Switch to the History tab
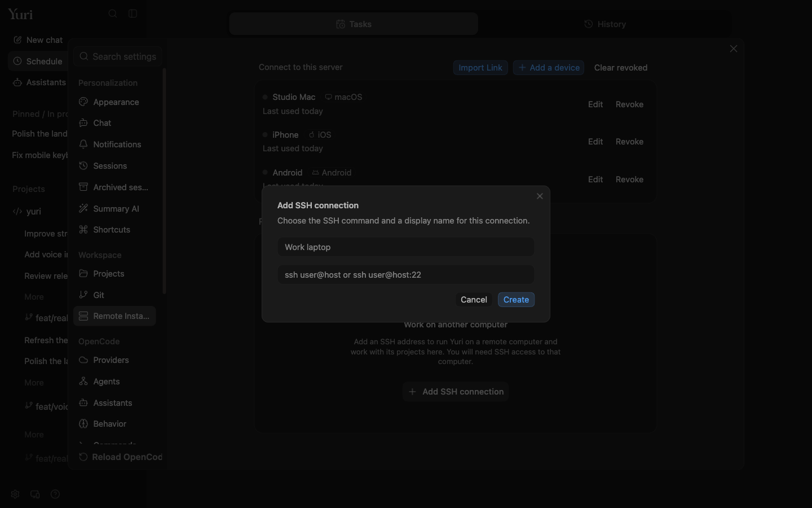Image resolution: width=812 pixels, height=508 pixels. tap(605, 24)
